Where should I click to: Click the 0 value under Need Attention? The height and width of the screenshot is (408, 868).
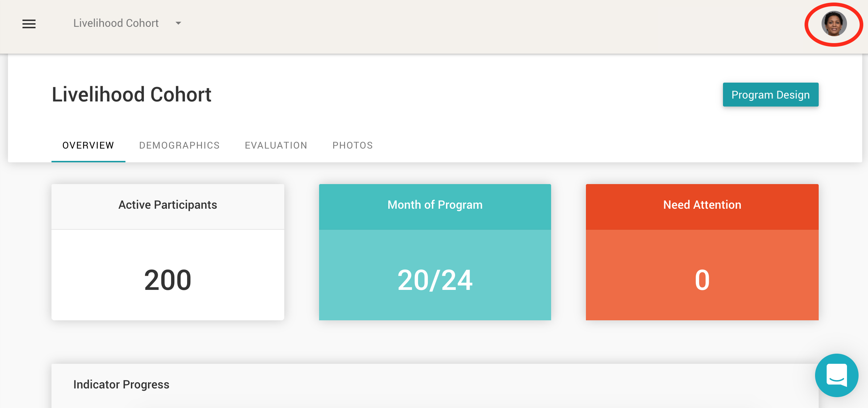tap(702, 280)
